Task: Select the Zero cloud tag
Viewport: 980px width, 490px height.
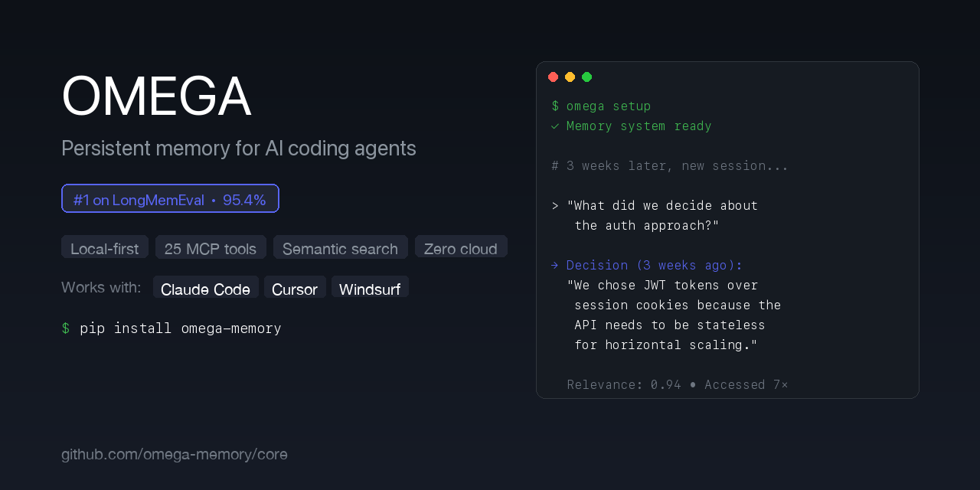Action: point(461,248)
